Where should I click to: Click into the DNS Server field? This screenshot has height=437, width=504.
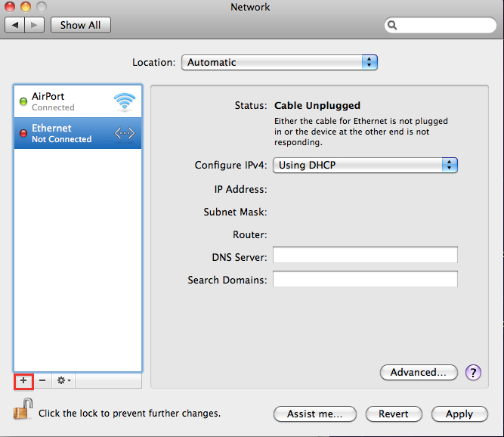point(365,256)
